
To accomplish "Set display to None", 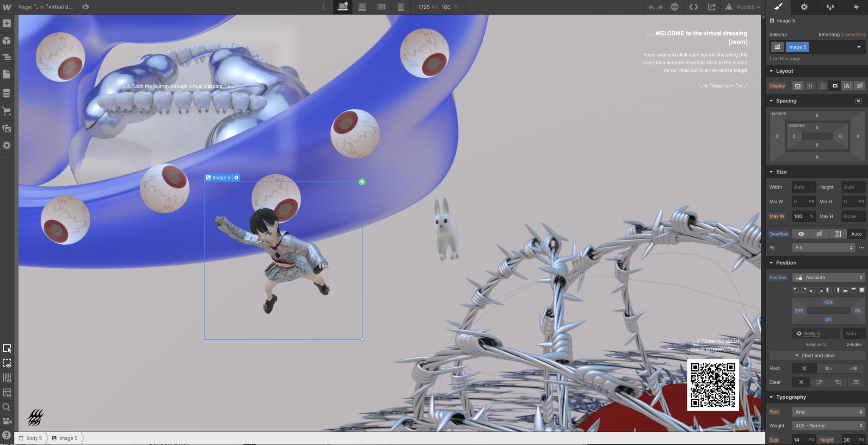I will pos(860,86).
